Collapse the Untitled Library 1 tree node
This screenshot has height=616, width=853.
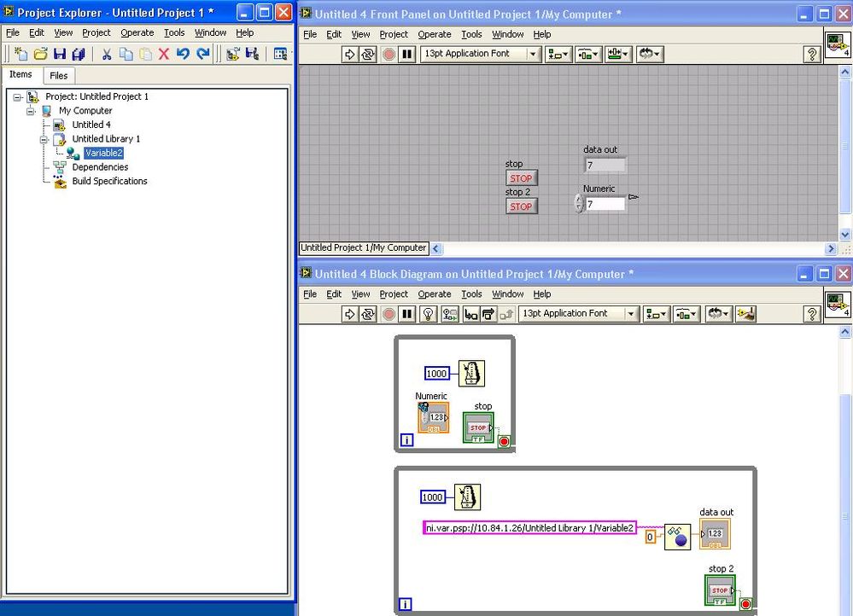[x=44, y=139]
